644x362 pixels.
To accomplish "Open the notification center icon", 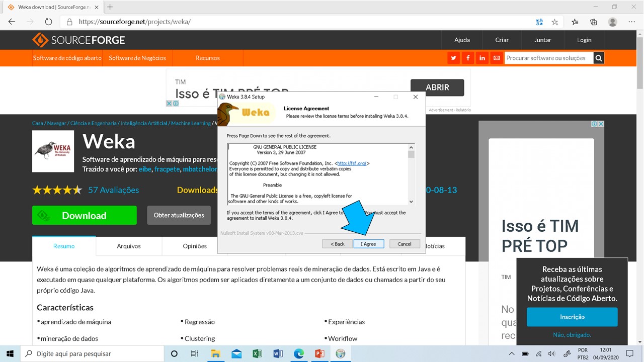I will click(629, 353).
